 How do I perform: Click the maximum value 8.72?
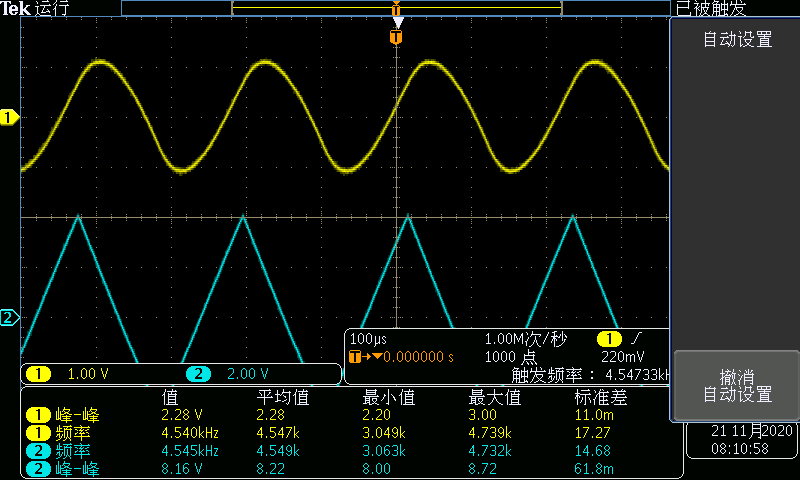(x=482, y=469)
